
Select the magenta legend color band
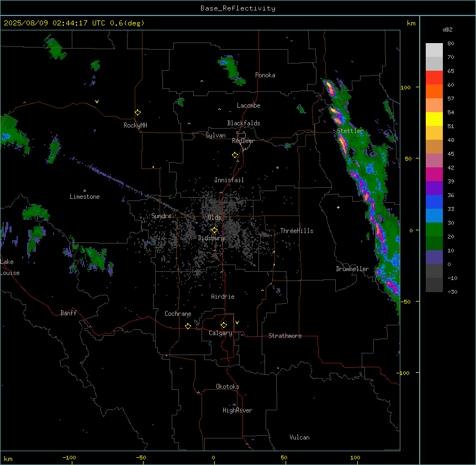tap(434, 174)
